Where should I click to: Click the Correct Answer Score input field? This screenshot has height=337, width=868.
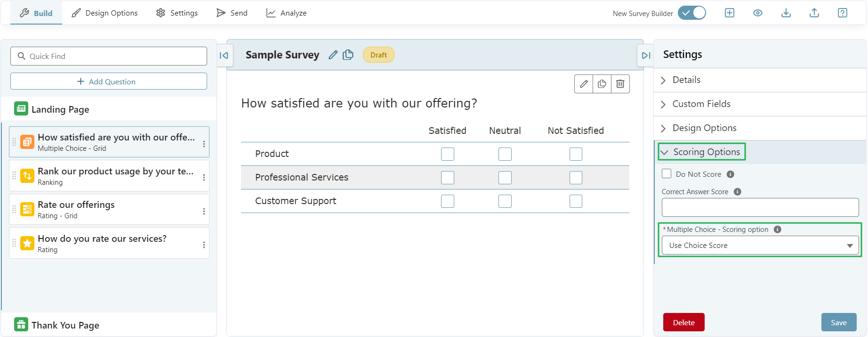coord(760,207)
